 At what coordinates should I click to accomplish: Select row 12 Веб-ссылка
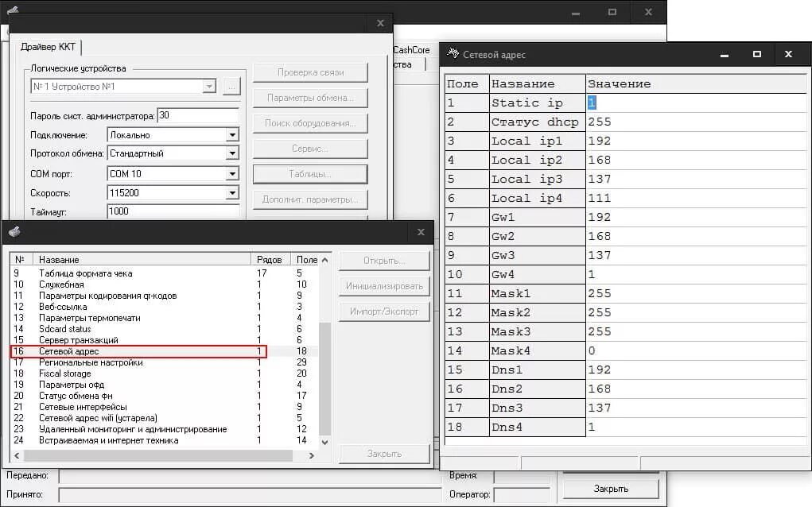164,307
